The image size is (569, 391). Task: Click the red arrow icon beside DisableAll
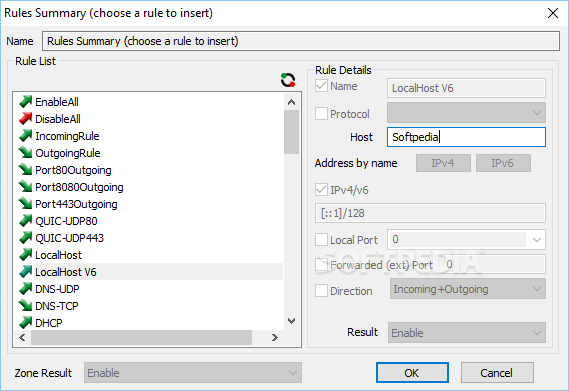(26, 119)
